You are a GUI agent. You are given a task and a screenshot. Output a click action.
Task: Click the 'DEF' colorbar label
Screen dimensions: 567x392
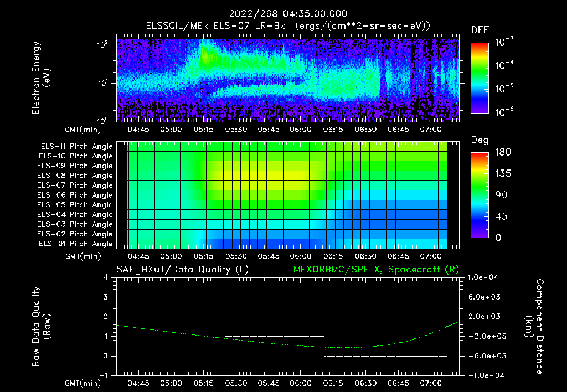[480, 30]
